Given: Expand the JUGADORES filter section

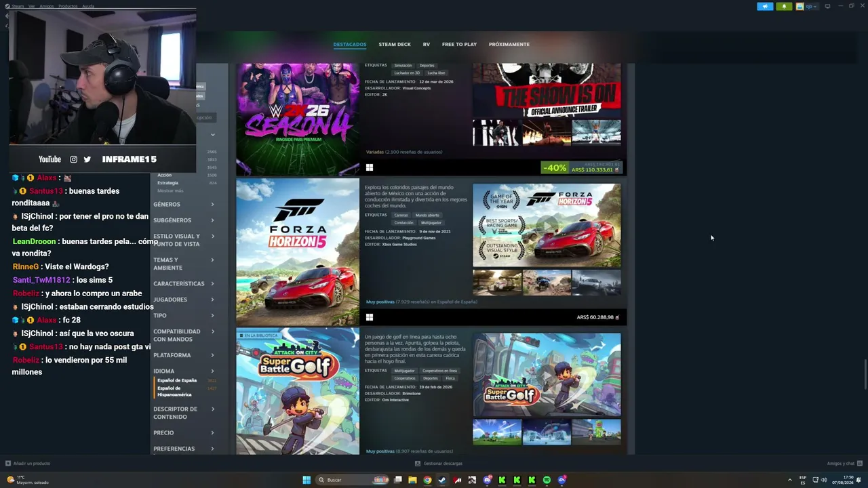Looking at the screenshot, I should (183, 300).
